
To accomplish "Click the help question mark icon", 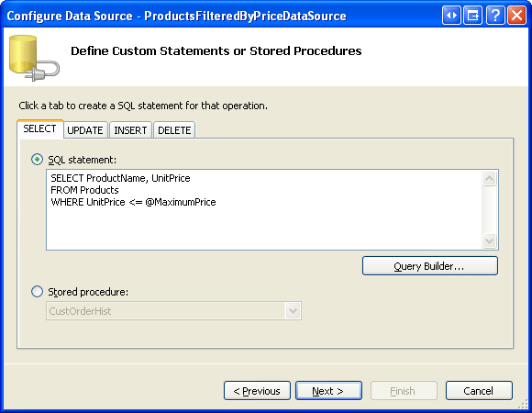I will point(495,16).
